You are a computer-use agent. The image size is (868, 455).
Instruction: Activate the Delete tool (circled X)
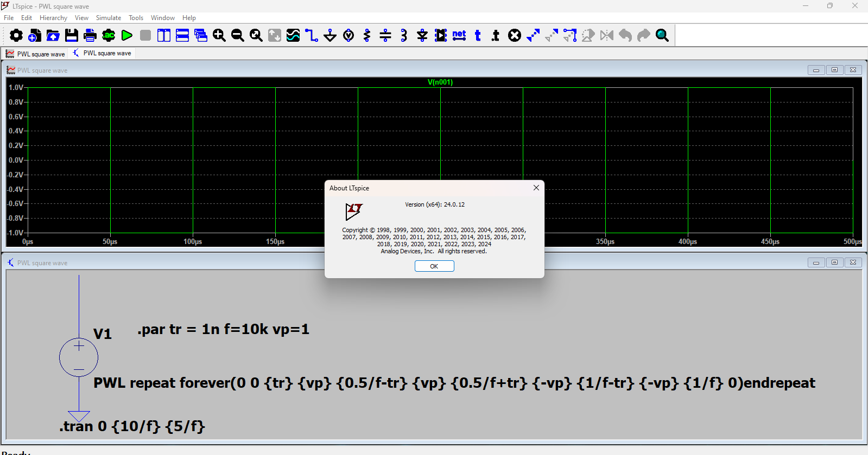tap(515, 35)
